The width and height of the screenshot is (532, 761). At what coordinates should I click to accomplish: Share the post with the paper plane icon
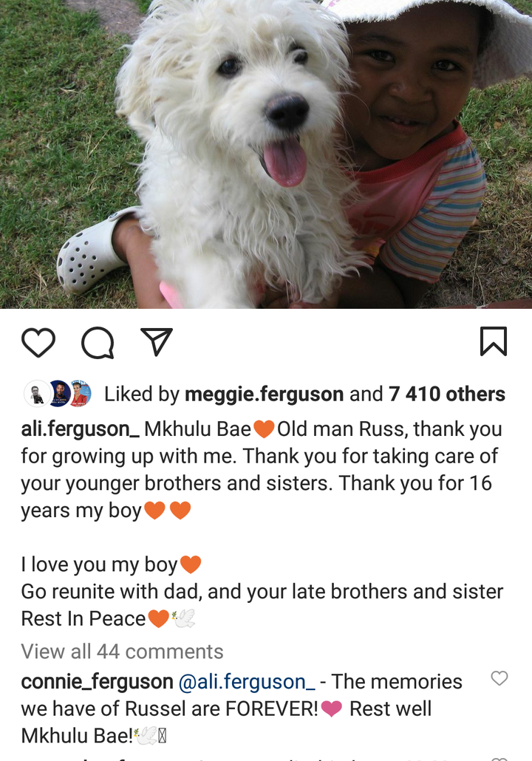pyautogui.click(x=157, y=341)
